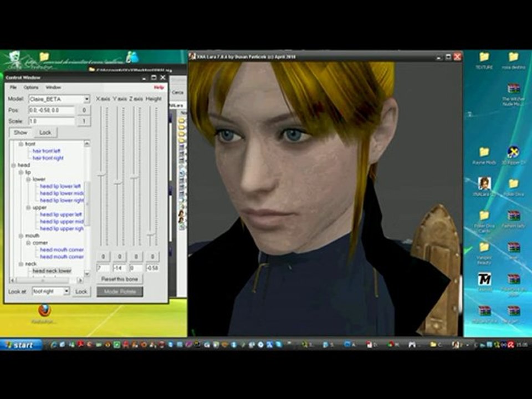Select the head lip upper middle bone

tap(62, 222)
